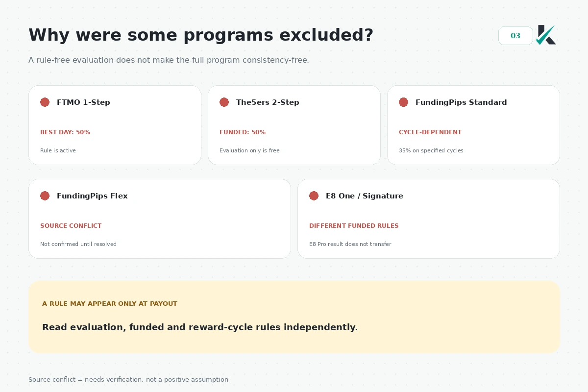This screenshot has width=588, height=392.
Task: Click the DIFFERENT FUNDED RULES label
Action: [x=354, y=226]
